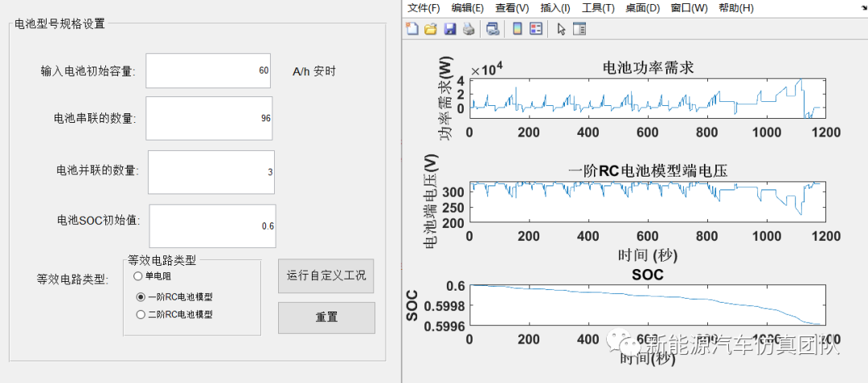Screen dimensions: 868x383
Task: Save the figure with floppy disk icon
Action: [x=450, y=29]
